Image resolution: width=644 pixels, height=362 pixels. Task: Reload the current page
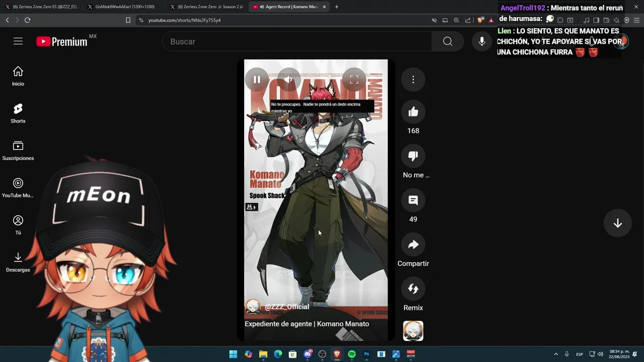[x=27, y=20]
